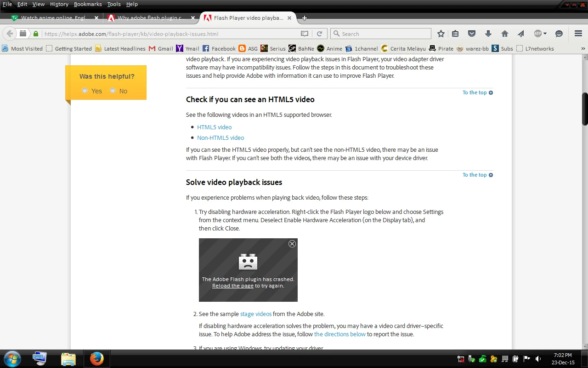The height and width of the screenshot is (368, 588).
Task: Close the Watch anime online tab
Action: pyautogui.click(x=96, y=18)
